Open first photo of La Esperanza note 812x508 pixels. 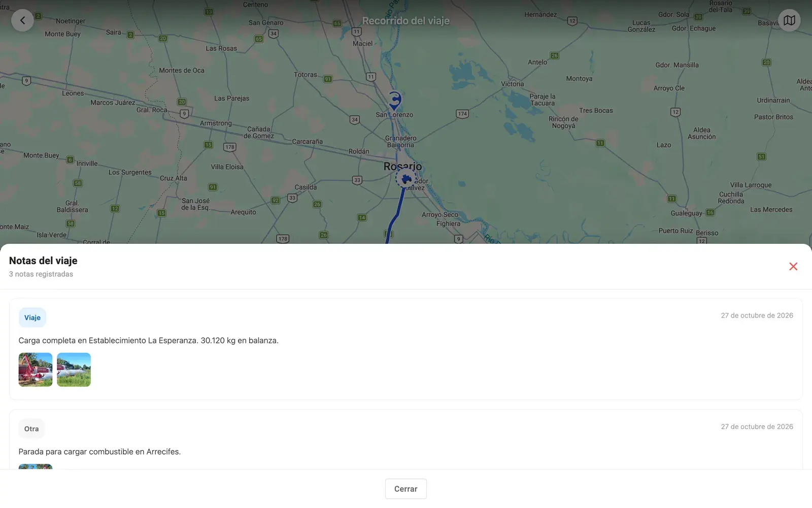click(36, 370)
